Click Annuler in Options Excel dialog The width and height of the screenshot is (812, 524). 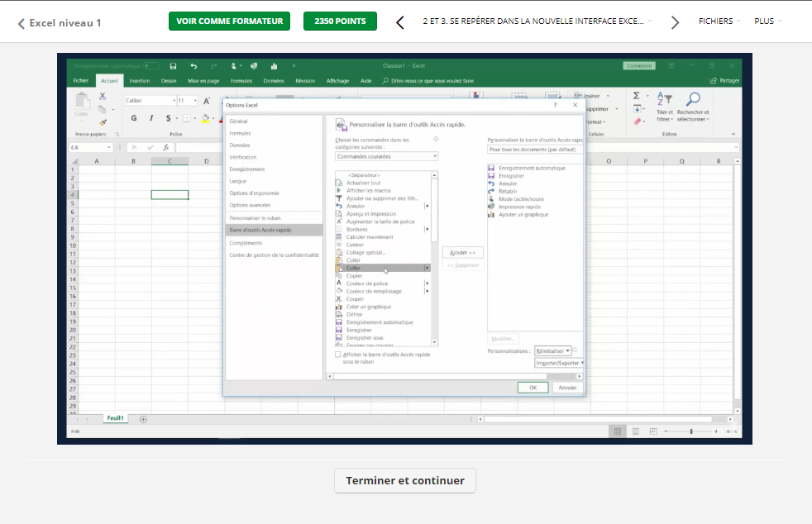tap(567, 388)
